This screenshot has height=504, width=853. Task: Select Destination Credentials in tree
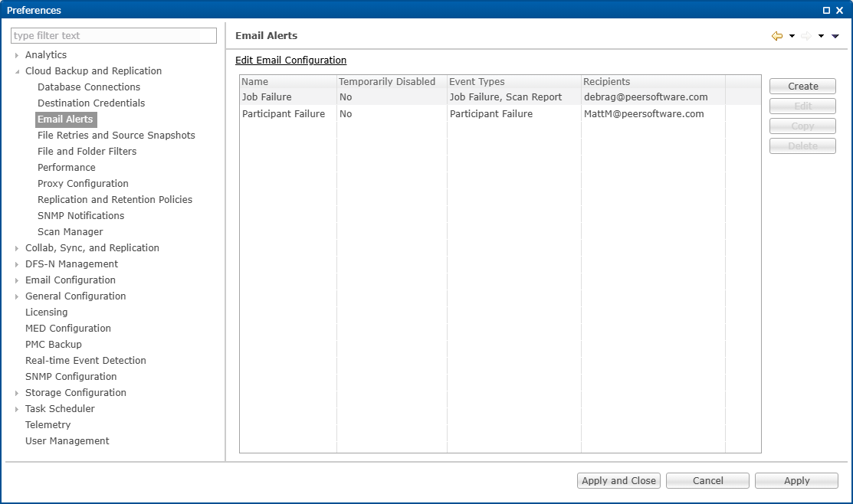pos(91,103)
